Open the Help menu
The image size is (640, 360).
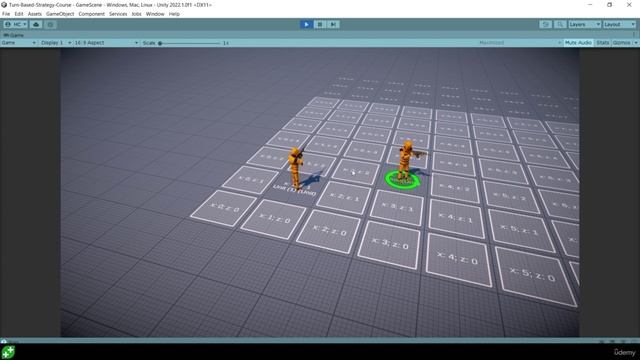click(x=174, y=14)
